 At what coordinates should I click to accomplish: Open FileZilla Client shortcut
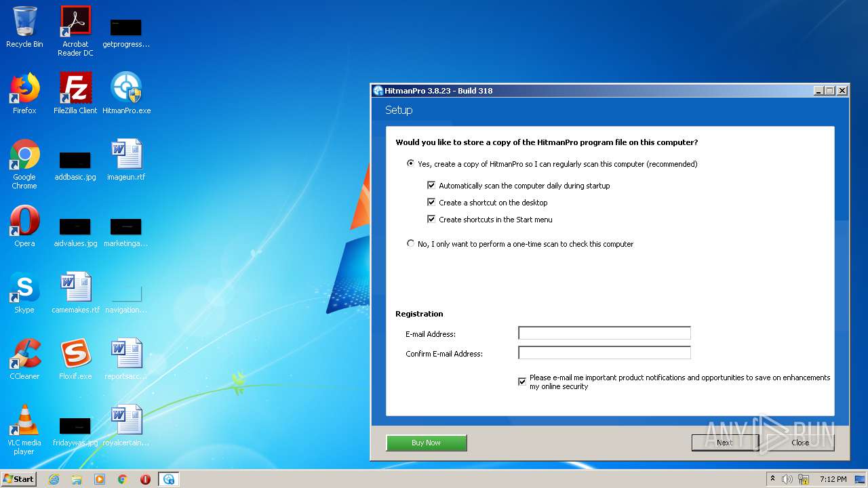coord(75,93)
